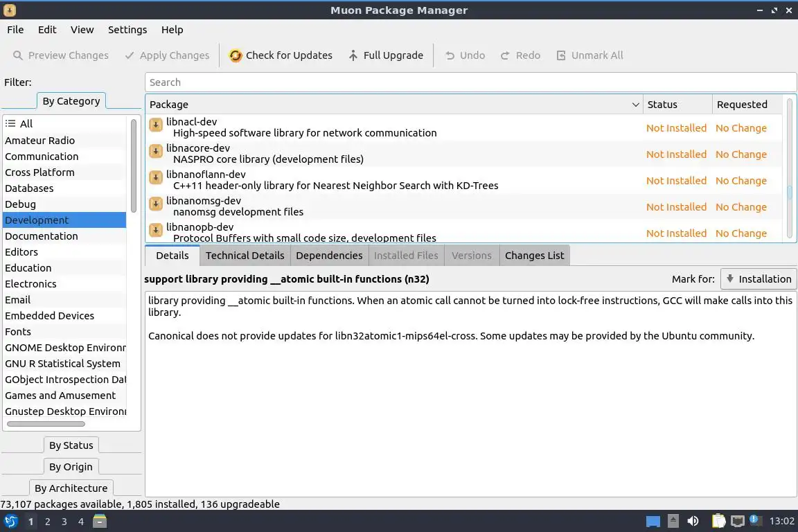Viewport: 798px width, 532px height.
Task: Select the Details tab
Action: pos(172,256)
